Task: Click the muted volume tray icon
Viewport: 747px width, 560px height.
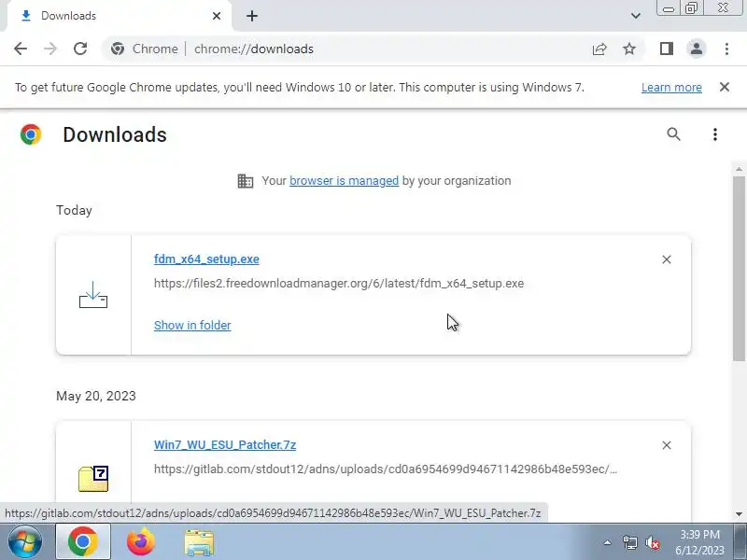Action: pyautogui.click(x=652, y=542)
